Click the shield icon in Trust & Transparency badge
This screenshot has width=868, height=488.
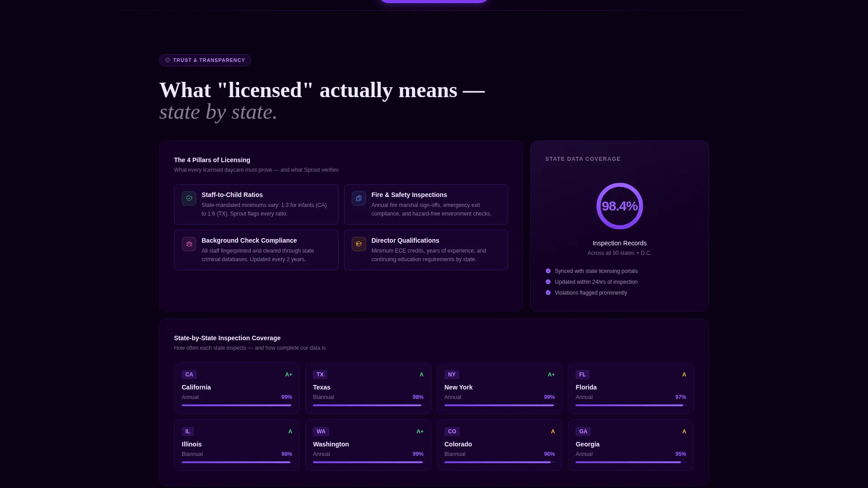pyautogui.click(x=168, y=60)
